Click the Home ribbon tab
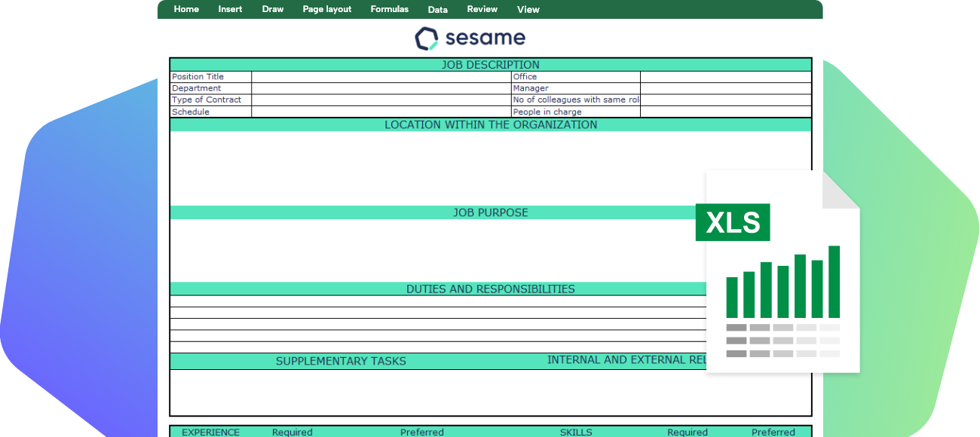This screenshot has width=980, height=437. tap(186, 9)
